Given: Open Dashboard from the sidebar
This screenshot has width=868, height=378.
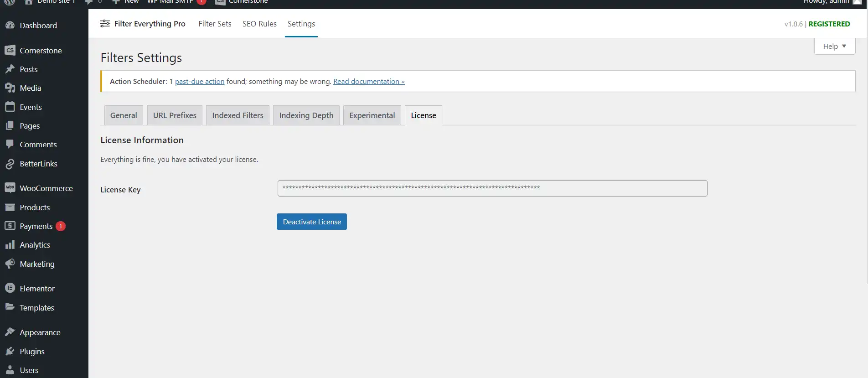Looking at the screenshot, I should (x=38, y=26).
